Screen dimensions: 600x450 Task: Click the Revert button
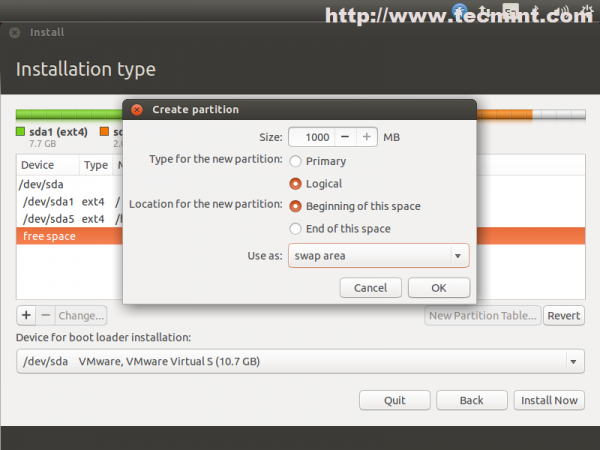click(564, 315)
